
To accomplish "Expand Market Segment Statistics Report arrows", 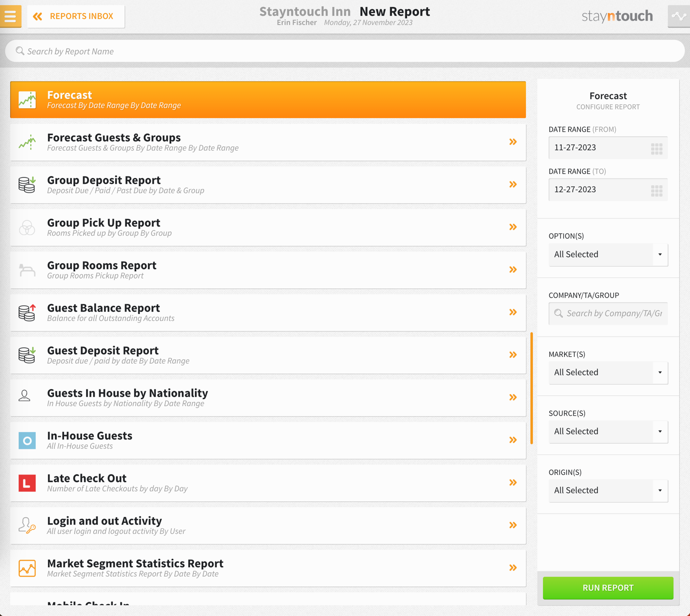I will tap(513, 568).
